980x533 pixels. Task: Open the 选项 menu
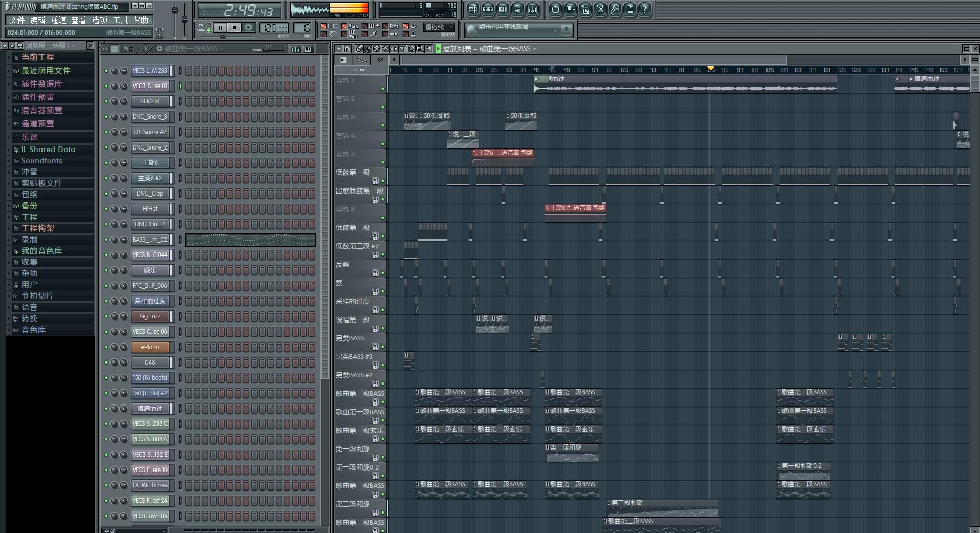click(99, 20)
